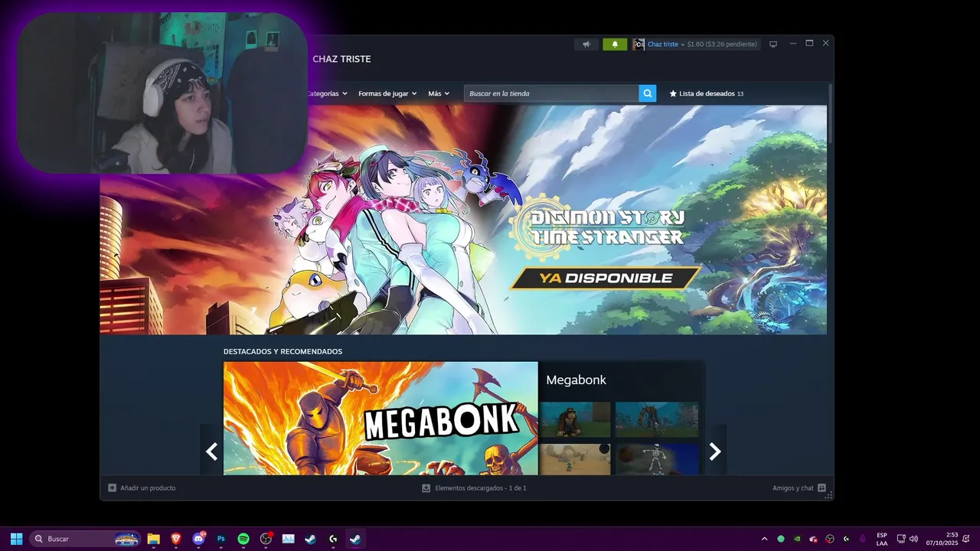
Task: Open Elementos descargados downloads status
Action: tap(474, 487)
